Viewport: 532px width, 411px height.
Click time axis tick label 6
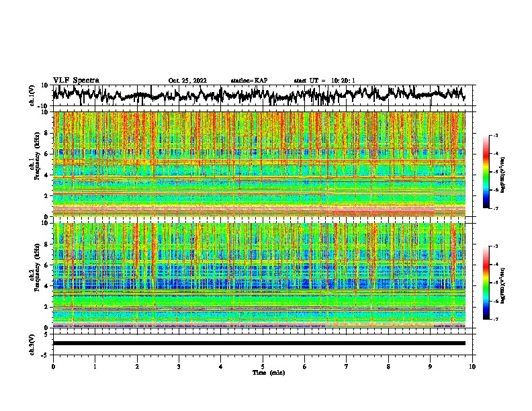point(305,367)
